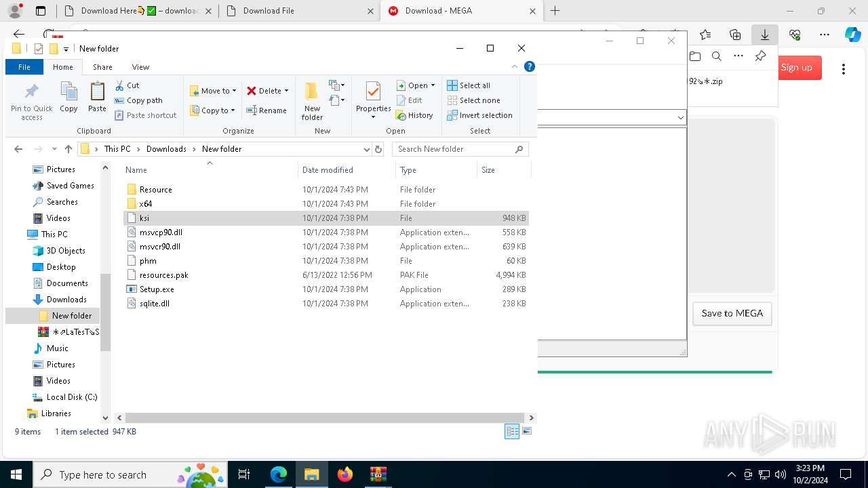Switch to details view layout
This screenshot has width=868, height=488.
pos(512,431)
